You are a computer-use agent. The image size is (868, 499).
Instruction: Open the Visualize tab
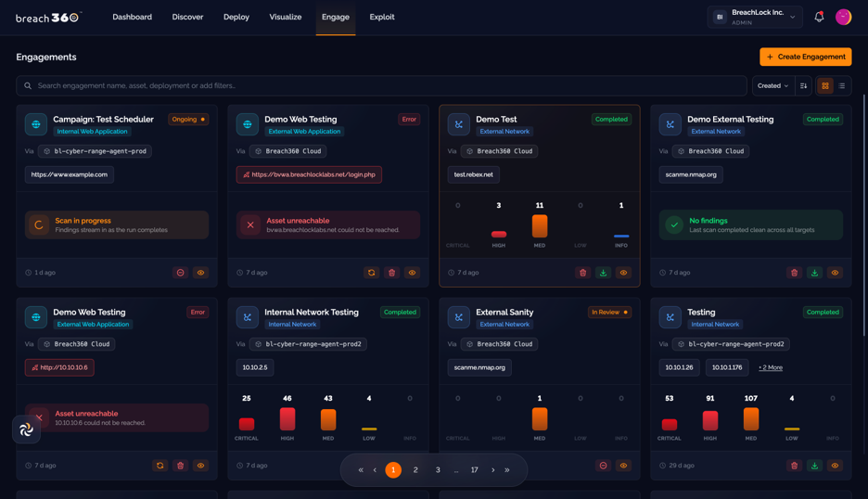pos(286,18)
